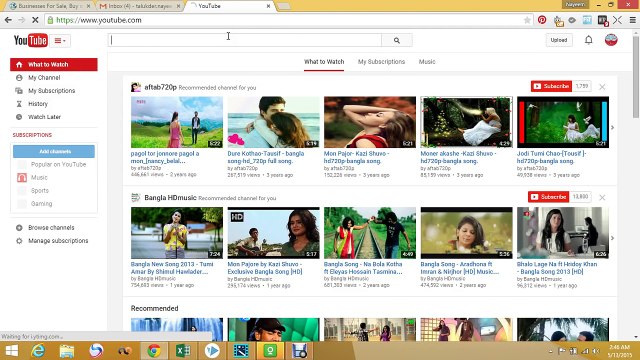The height and width of the screenshot is (360, 640).
Task: Open 'Mon Pajor- Kazi Shuvo' video title
Action: (x=356, y=157)
